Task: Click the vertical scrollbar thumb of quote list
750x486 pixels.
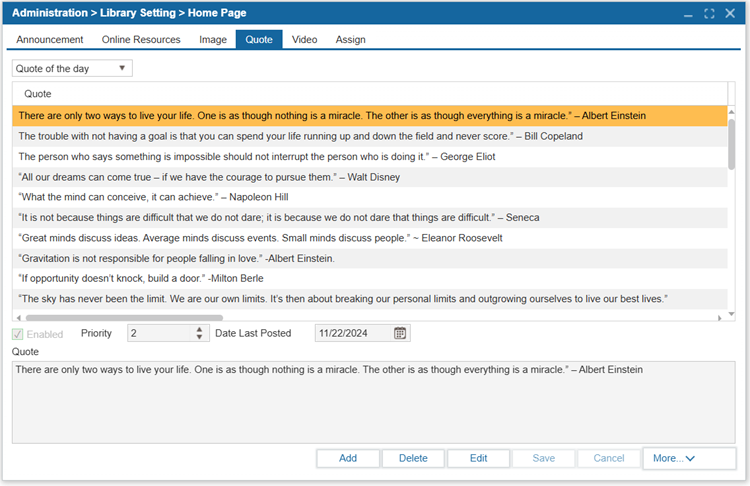Action: pyautogui.click(x=731, y=144)
